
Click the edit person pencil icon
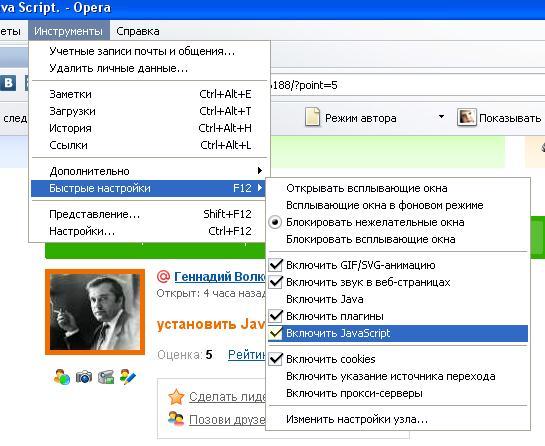[128, 376]
